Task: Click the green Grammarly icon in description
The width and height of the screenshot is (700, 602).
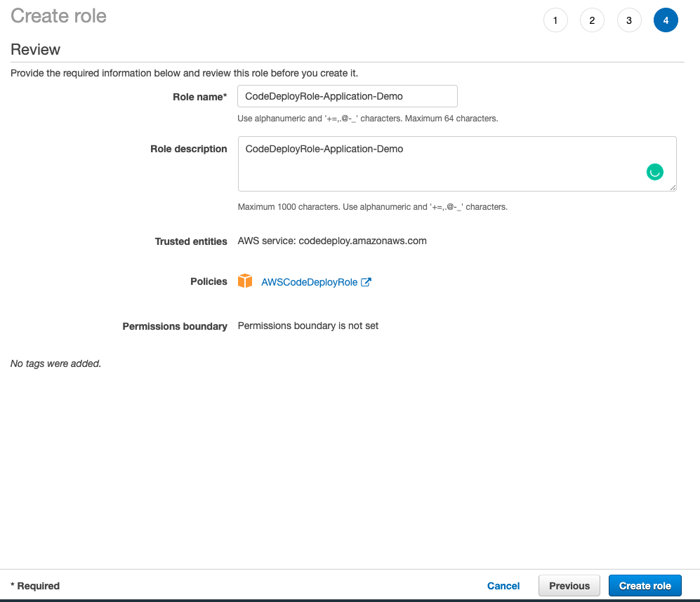Action: click(x=654, y=172)
